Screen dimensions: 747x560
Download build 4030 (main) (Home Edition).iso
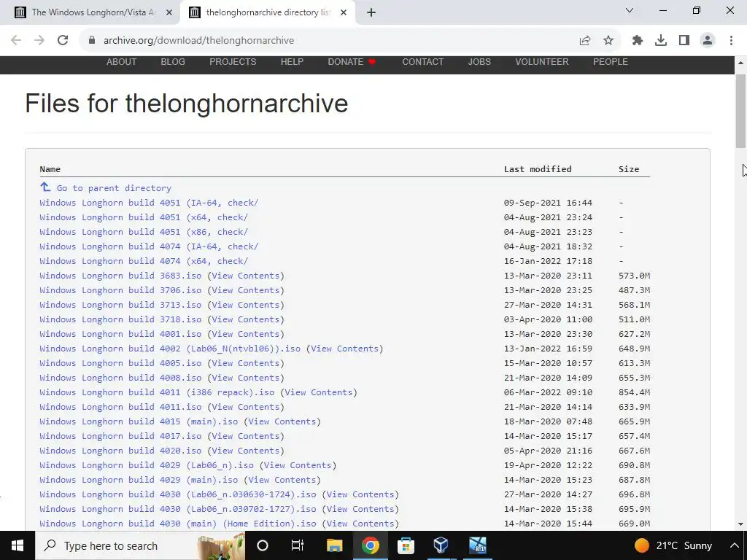178,524
